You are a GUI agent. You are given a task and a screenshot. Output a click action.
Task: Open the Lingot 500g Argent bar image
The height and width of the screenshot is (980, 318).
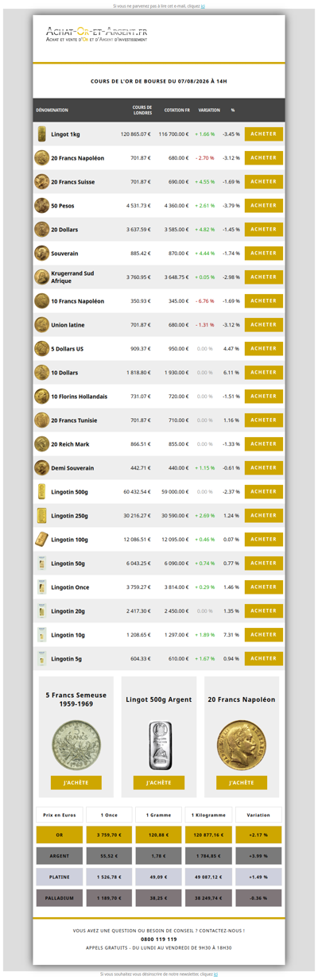(159, 745)
